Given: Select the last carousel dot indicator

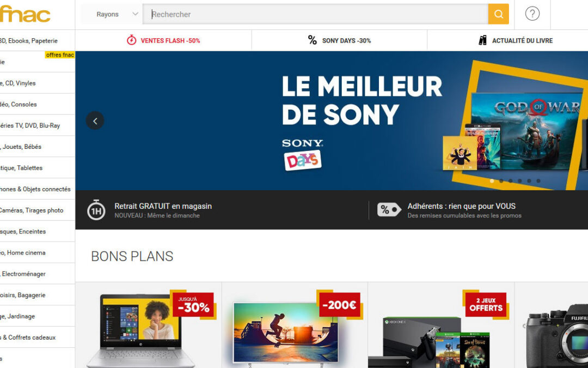Looking at the screenshot, I should click(x=538, y=180).
